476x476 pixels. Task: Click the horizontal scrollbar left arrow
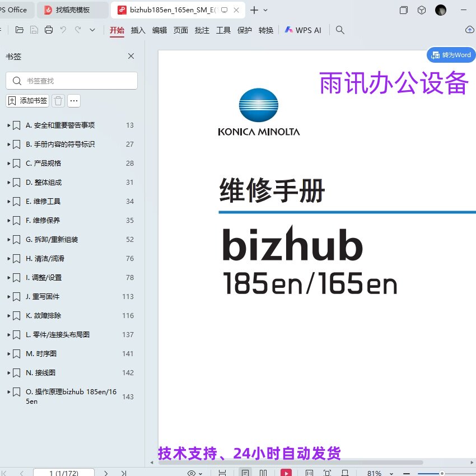pos(152,463)
